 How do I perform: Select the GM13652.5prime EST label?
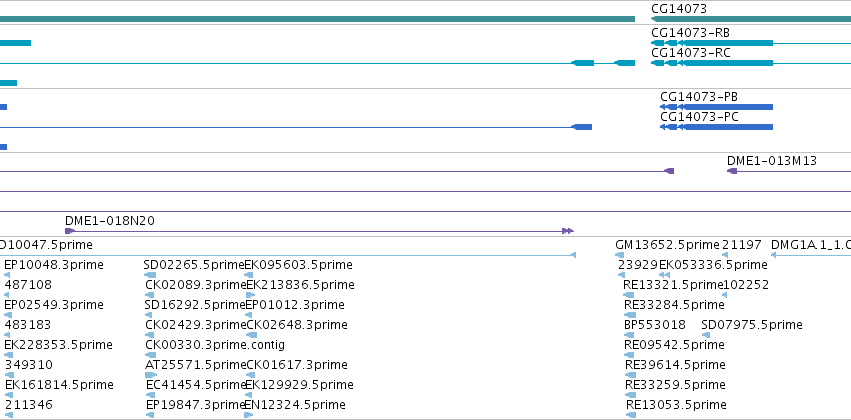pos(667,245)
